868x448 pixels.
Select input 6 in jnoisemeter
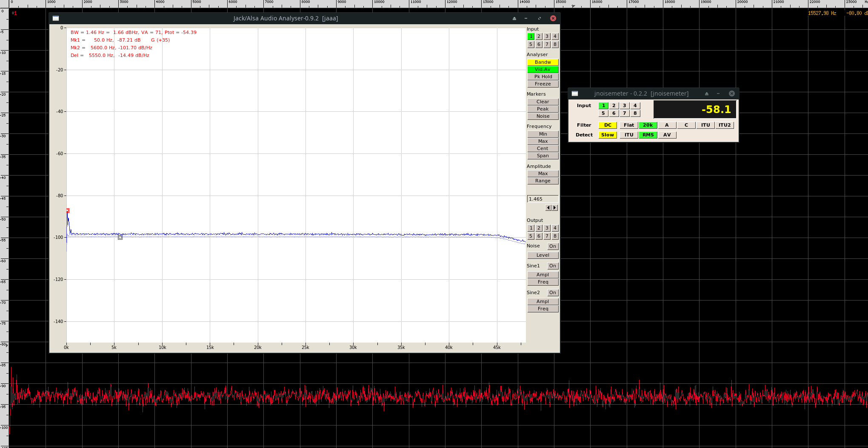tap(614, 113)
